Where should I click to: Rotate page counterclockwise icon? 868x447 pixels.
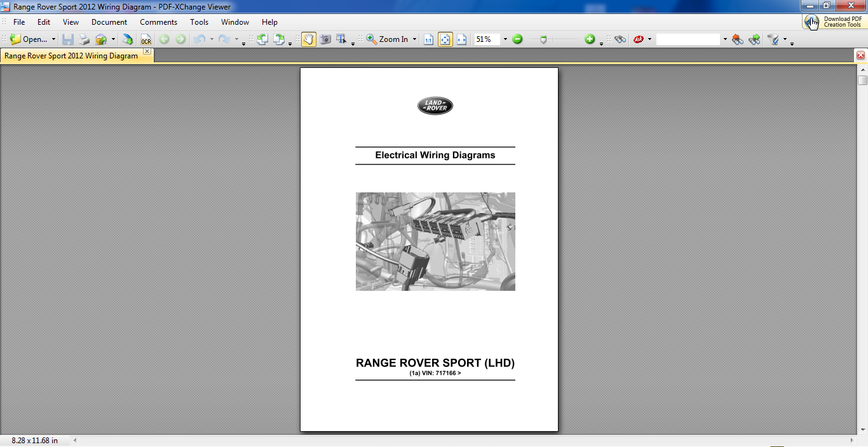(262, 39)
